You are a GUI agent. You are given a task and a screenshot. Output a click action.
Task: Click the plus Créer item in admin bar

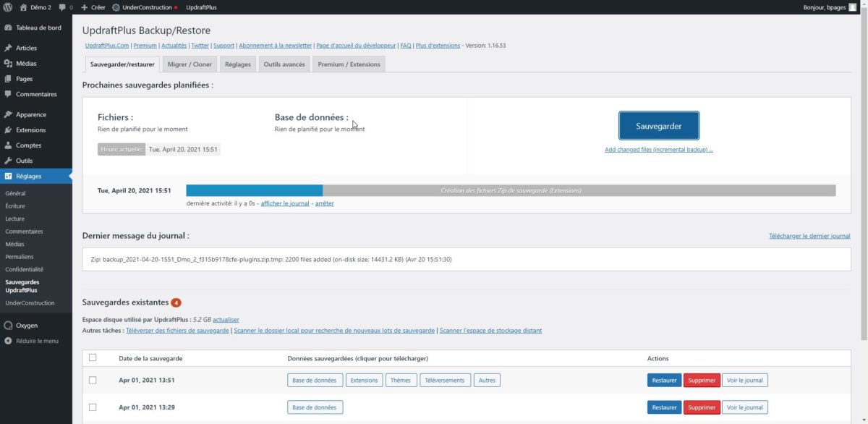point(93,7)
